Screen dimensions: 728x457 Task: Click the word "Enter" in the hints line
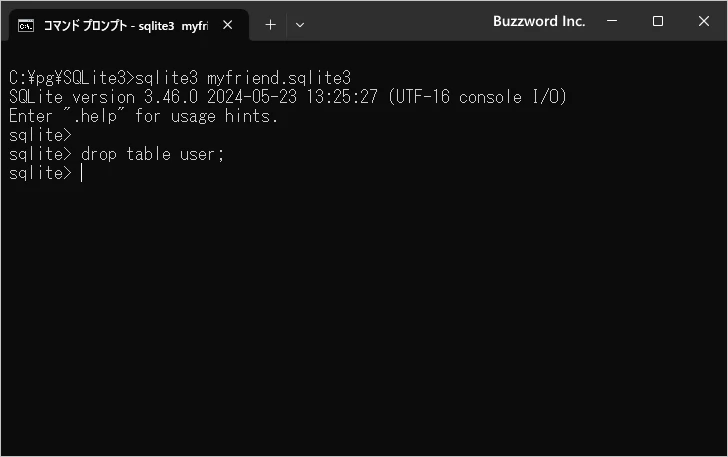point(31,116)
